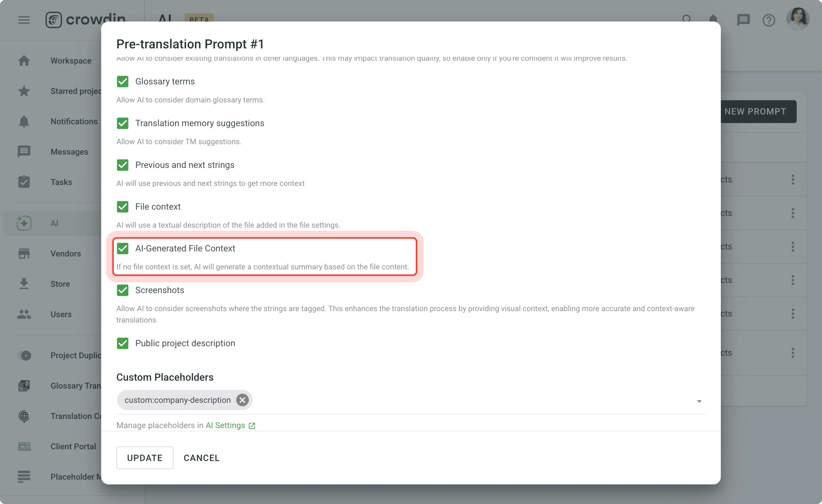Open the Messages panel icon
Screen dimensions: 822x504
click(x=23, y=151)
